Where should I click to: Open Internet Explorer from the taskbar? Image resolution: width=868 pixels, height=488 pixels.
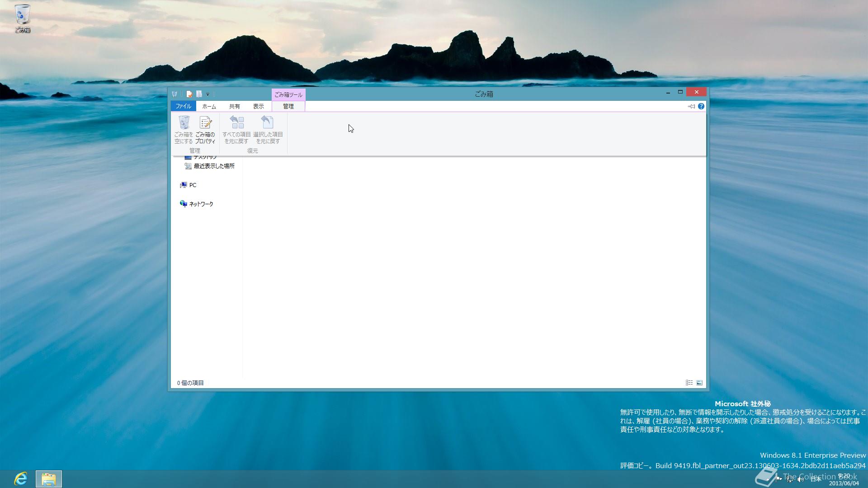click(x=20, y=479)
